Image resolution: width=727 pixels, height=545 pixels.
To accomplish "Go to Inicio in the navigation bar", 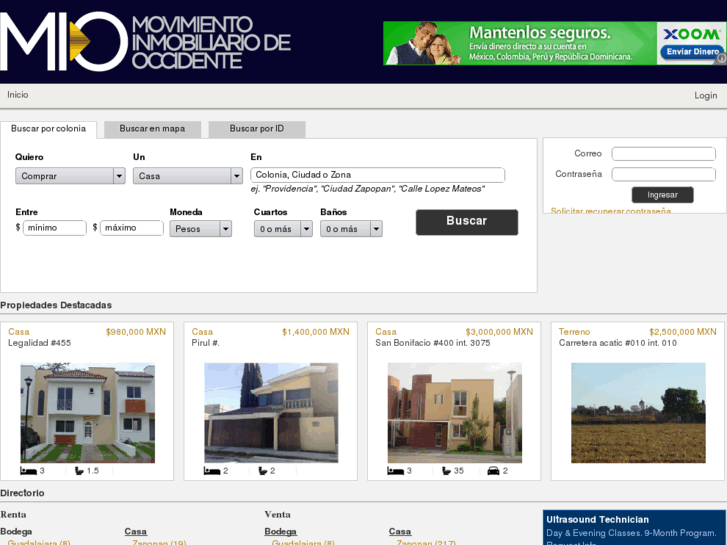I will 18,95.
